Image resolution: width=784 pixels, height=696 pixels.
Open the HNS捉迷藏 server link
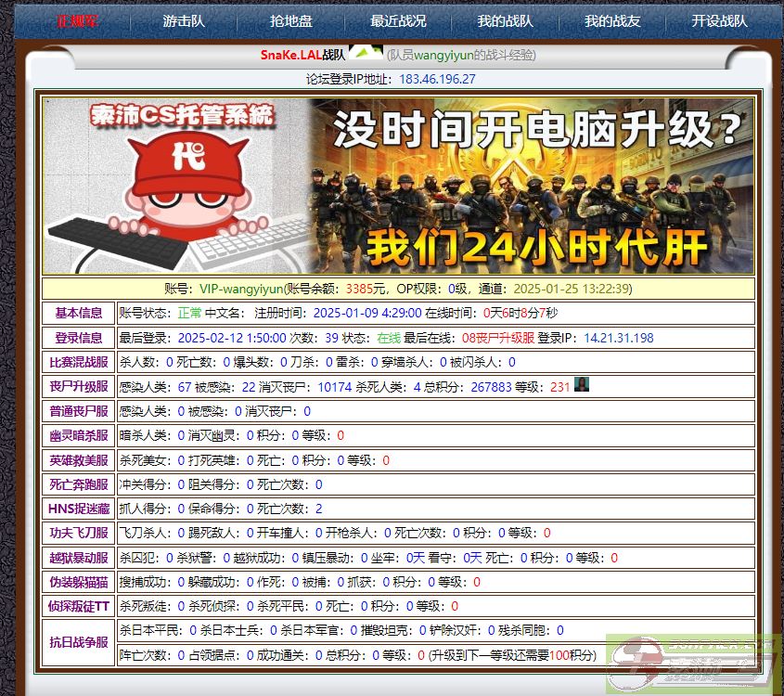tap(79, 509)
